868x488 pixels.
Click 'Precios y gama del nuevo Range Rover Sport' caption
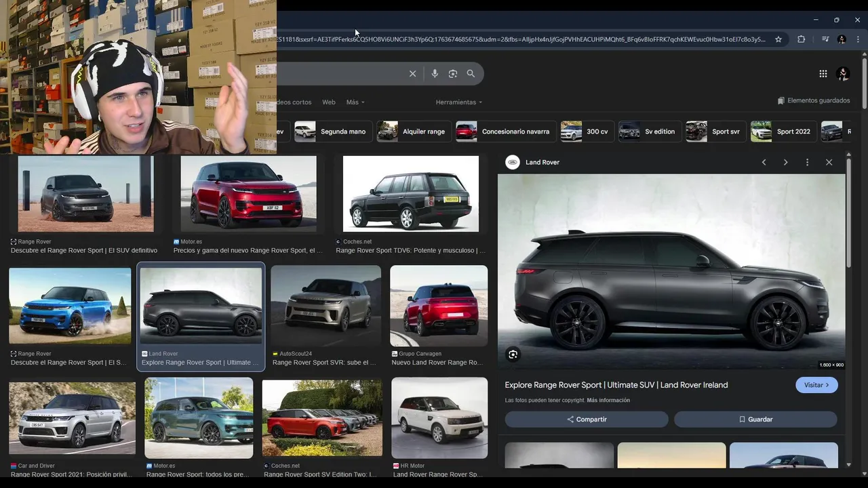coord(248,251)
